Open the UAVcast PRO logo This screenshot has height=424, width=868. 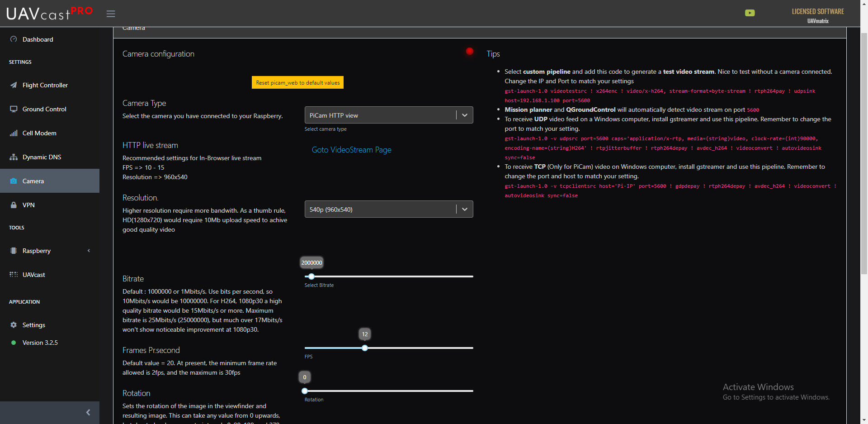point(50,13)
